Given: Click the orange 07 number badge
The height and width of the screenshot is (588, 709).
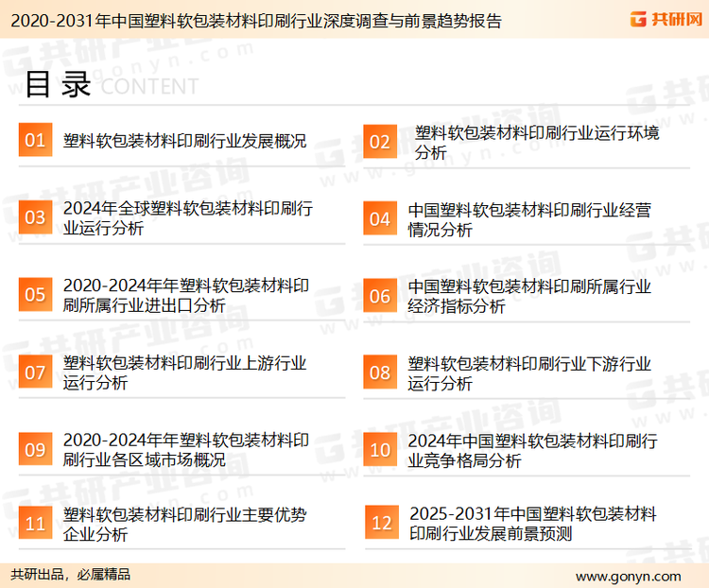Looking at the screenshot, I should click(x=35, y=372).
